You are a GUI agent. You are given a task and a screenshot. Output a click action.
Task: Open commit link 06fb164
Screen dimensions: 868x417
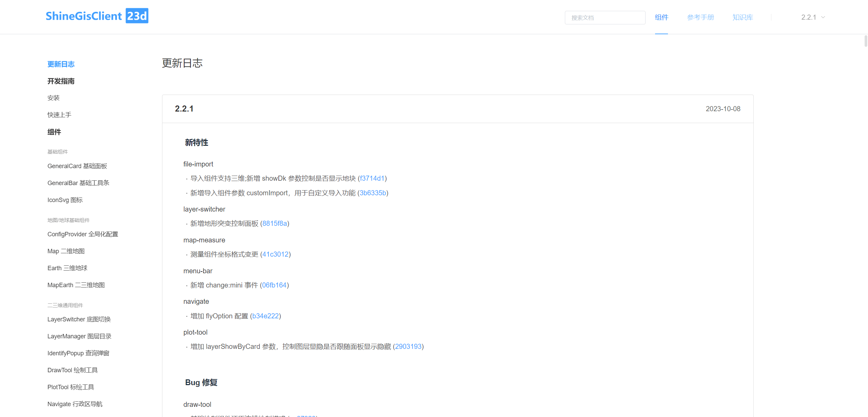point(274,285)
